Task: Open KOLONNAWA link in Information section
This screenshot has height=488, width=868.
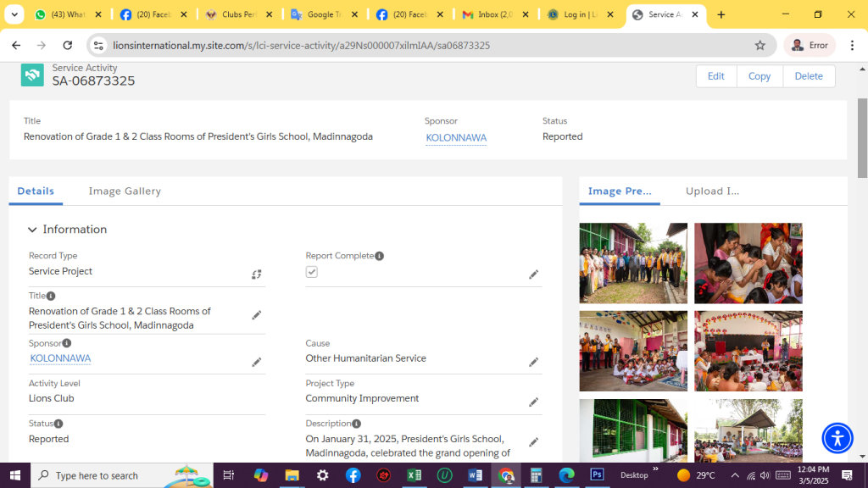Action: coord(60,358)
